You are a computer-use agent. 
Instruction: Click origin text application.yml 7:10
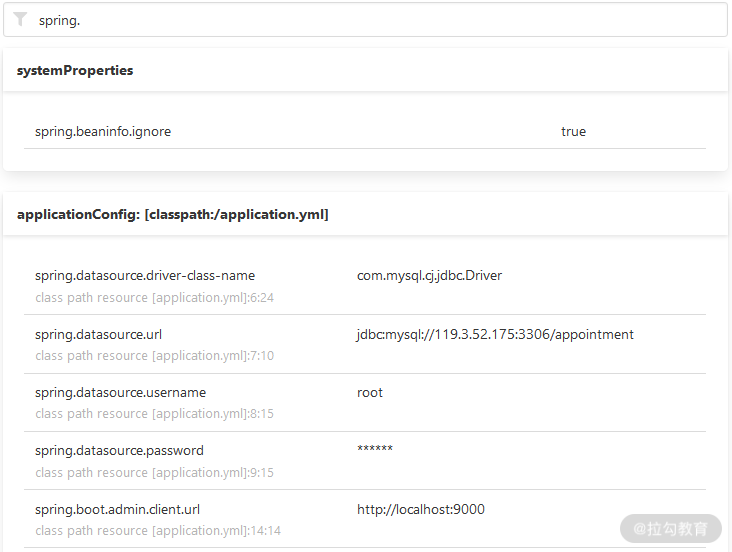tap(154, 356)
